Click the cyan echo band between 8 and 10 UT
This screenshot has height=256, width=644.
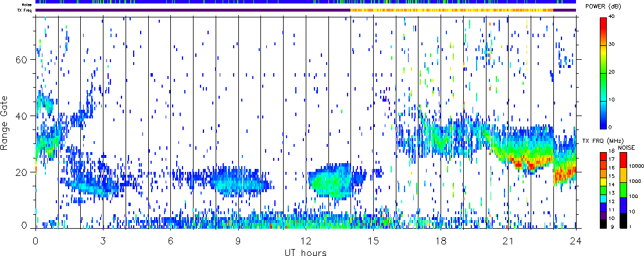pos(238,182)
